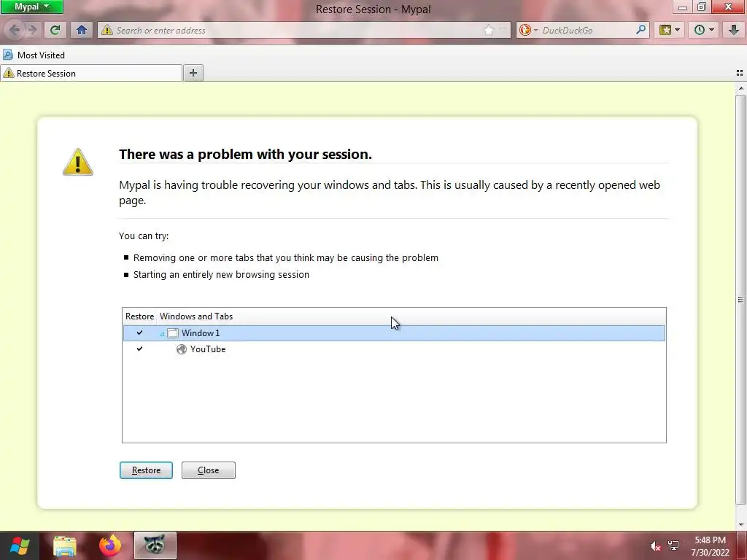Viewport: 747px width, 560px height.
Task: Click the muted volume tray icon
Action: point(656,546)
